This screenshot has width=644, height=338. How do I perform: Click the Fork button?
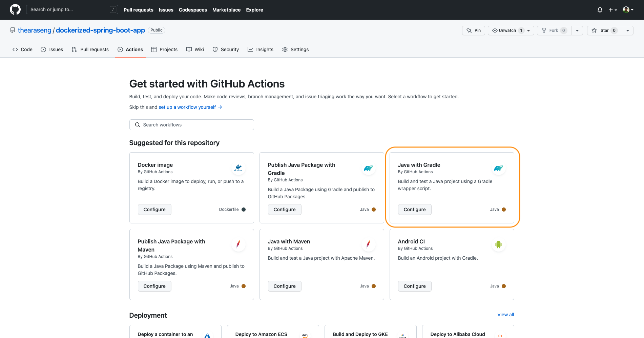click(554, 31)
